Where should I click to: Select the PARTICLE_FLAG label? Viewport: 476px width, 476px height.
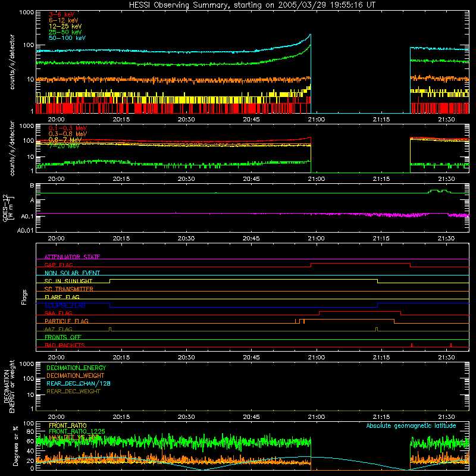[x=67, y=321]
